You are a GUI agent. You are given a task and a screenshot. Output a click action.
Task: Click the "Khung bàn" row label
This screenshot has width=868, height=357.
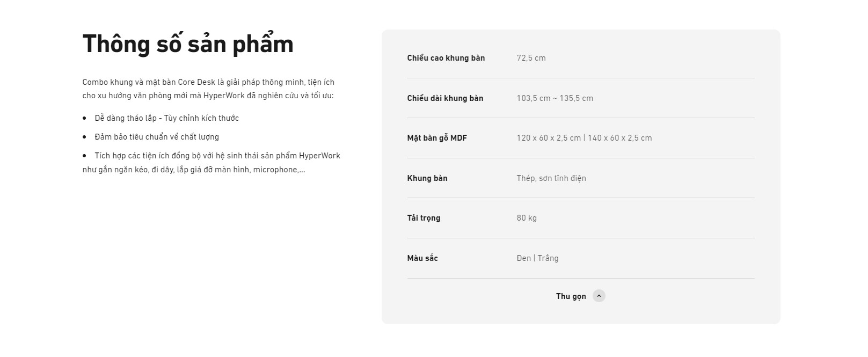click(x=427, y=178)
